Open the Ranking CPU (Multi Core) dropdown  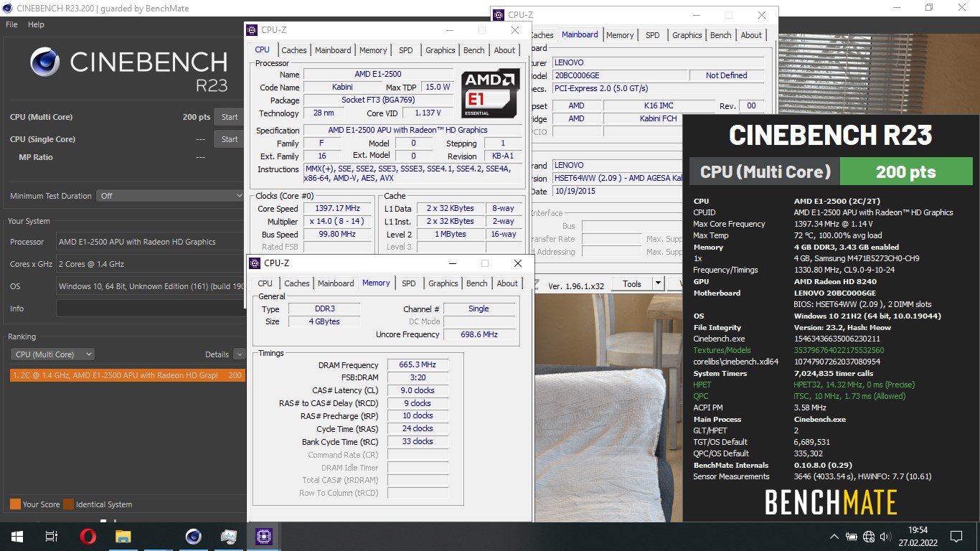[52, 354]
